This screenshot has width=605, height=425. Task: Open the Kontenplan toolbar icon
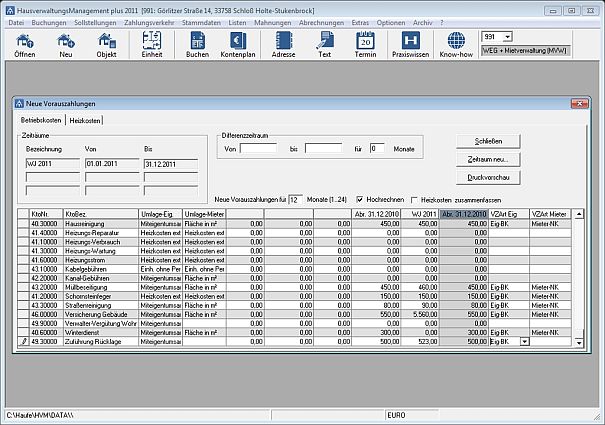pyautogui.click(x=238, y=45)
